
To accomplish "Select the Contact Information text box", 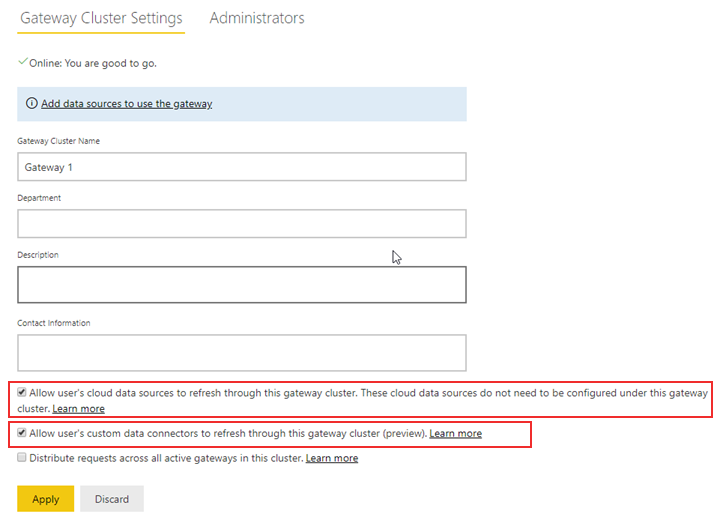I will coord(242,352).
